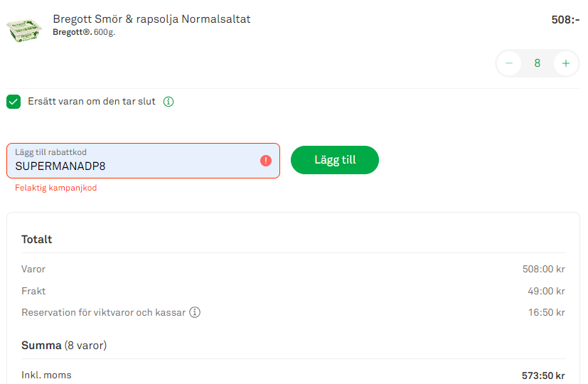Select the quantity value 8 in stepper
The width and height of the screenshot is (588, 384).
coord(538,63)
